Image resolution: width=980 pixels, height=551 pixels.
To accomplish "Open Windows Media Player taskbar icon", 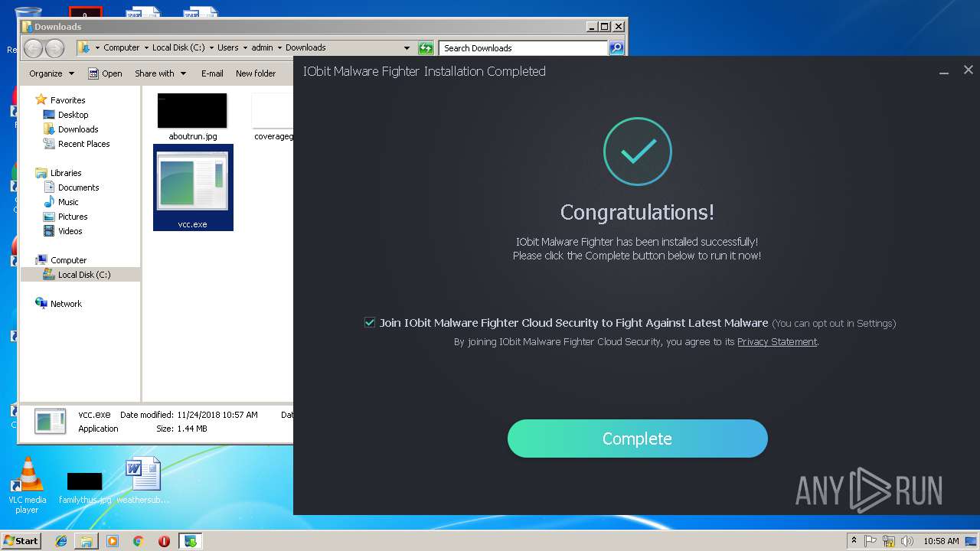I will [113, 541].
